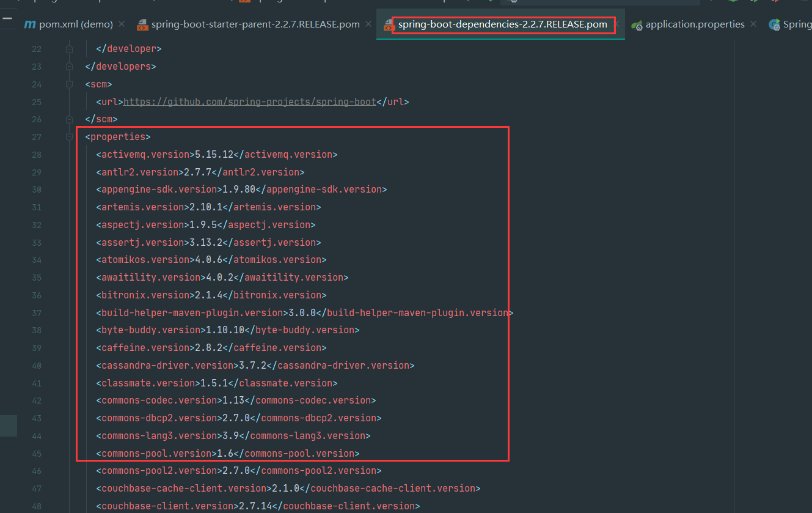Click the commons-dbcp2.version 2.7.0 line
The image size is (812, 513).
click(239, 418)
